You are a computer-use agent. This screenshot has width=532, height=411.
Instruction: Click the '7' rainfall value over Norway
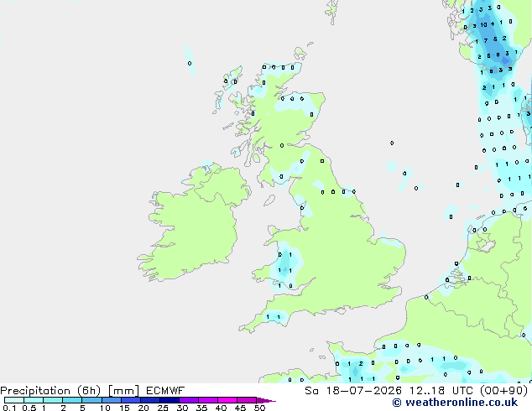(486, 41)
